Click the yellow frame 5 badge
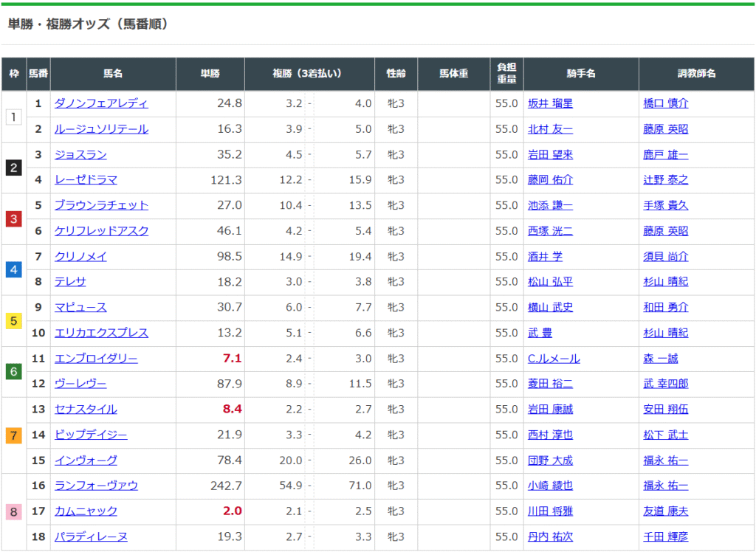Viewport: 756px width, 552px height. (14, 320)
